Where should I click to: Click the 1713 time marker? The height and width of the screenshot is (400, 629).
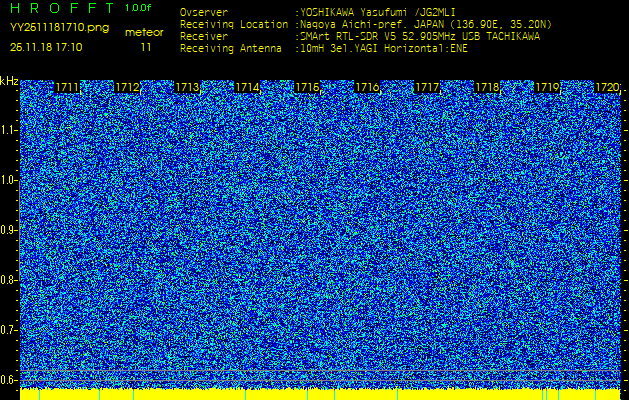(x=187, y=87)
